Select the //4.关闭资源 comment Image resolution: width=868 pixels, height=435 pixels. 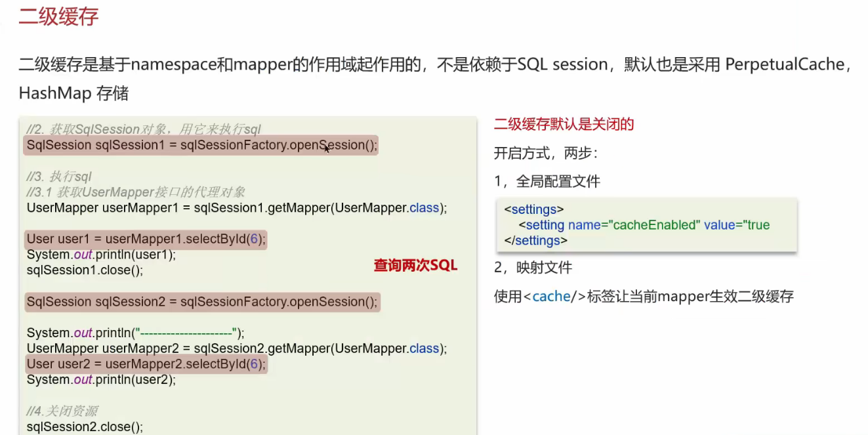[64, 411]
